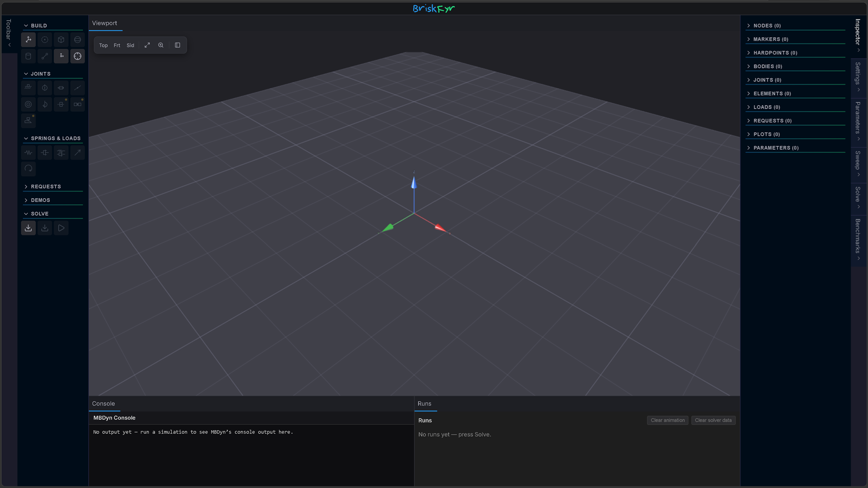Select the last joint icon in Joints section
868x488 pixels.
pos(28,121)
